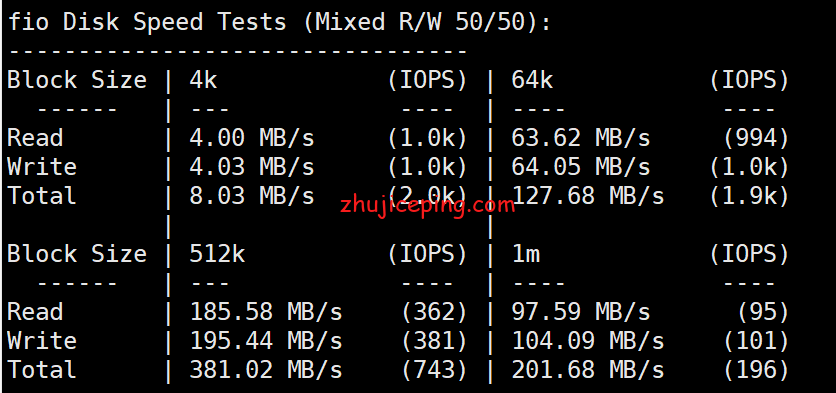Click the (743) IOPS total value
Image resolution: width=836 pixels, height=393 pixels.
point(434,370)
